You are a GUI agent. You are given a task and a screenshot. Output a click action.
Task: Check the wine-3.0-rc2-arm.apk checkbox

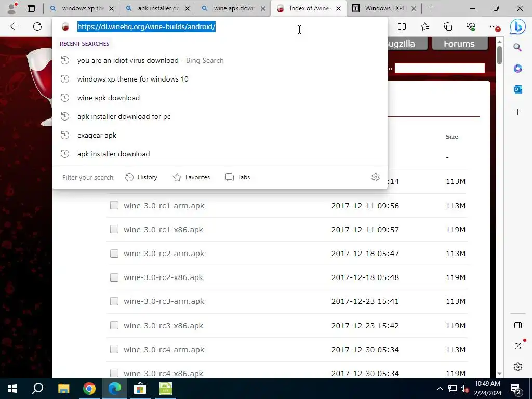tap(114, 254)
